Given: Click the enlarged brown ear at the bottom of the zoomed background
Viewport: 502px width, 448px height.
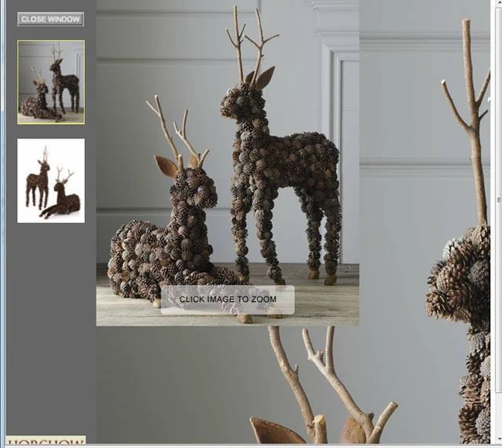Looking at the screenshot, I should pyautogui.click(x=275, y=430).
